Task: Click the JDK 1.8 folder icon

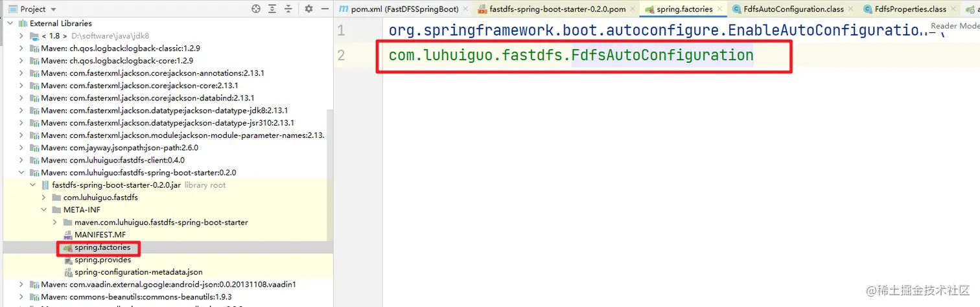Action: click(34, 36)
